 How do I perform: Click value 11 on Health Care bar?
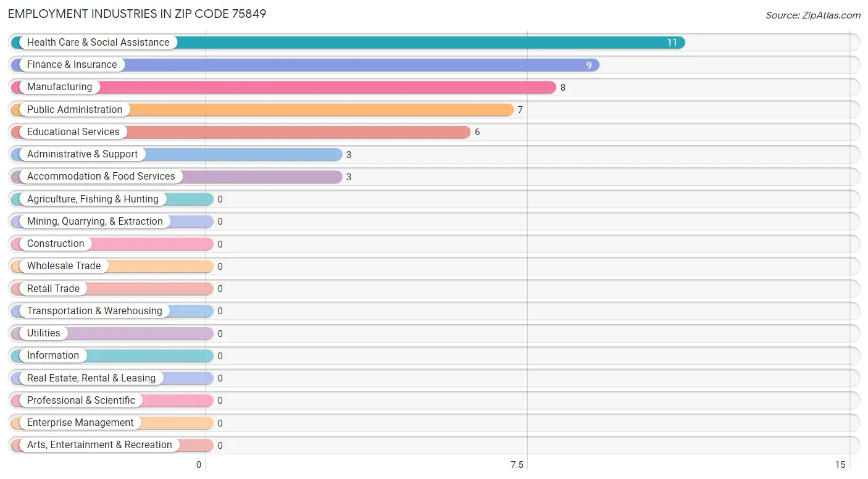pyautogui.click(x=672, y=43)
